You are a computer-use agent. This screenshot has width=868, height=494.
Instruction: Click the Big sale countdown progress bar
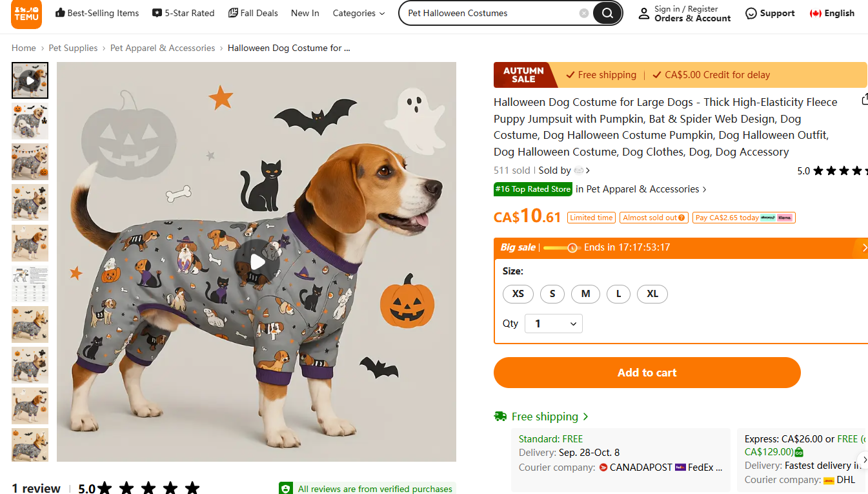pos(561,247)
